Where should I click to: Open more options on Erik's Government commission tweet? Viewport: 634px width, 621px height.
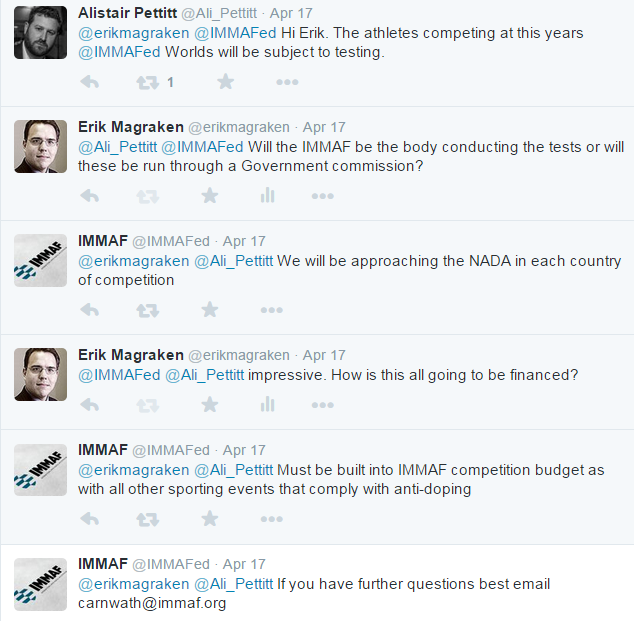[x=323, y=196]
